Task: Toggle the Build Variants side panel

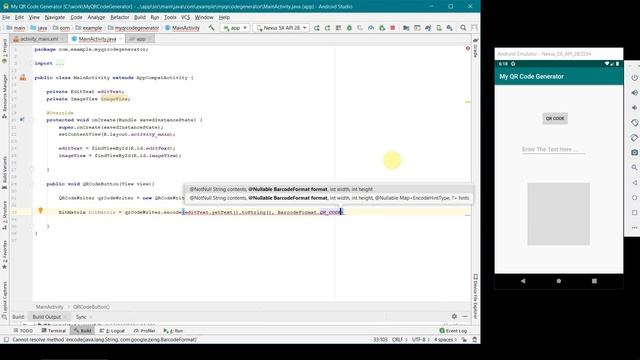Action: 4,172
